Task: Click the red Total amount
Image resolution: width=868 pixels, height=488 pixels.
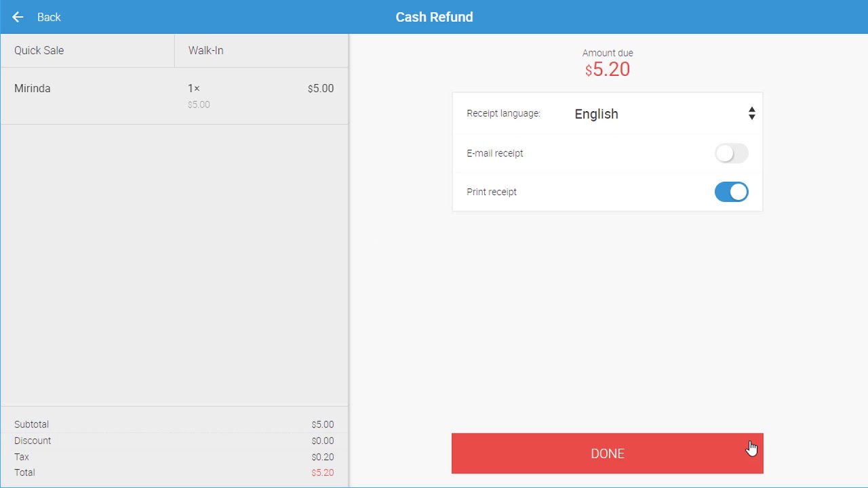Action: tap(322, 472)
